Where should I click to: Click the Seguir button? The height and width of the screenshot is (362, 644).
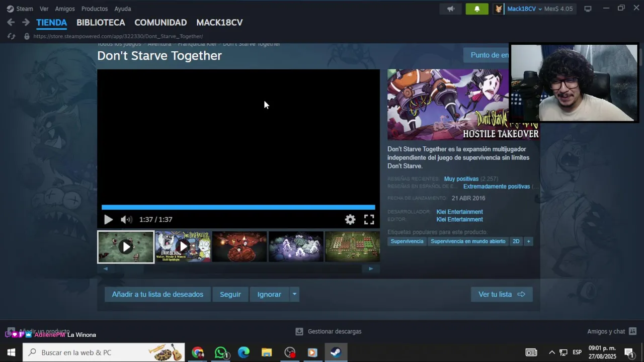[230, 294]
